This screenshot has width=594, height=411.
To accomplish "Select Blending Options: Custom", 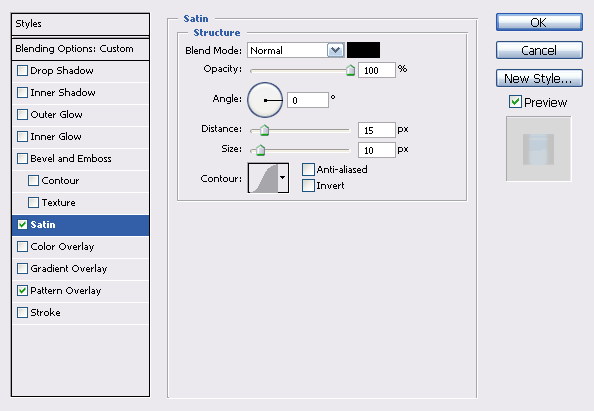I will click(x=80, y=49).
